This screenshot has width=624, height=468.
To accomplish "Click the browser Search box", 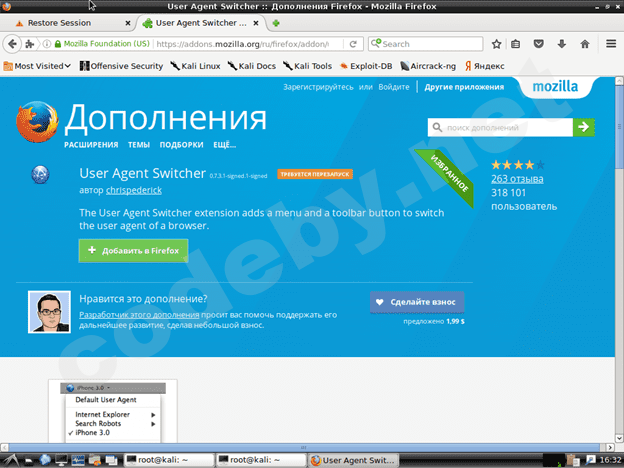I will (426, 44).
